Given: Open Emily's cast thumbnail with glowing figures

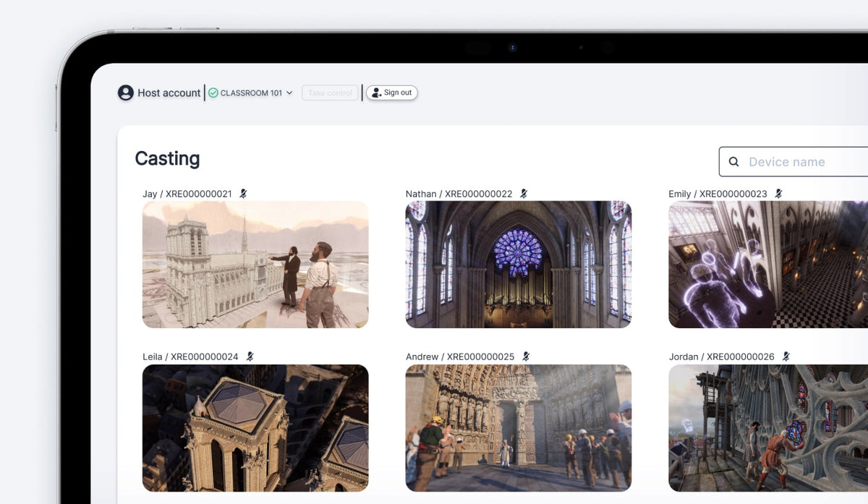Looking at the screenshot, I should tap(768, 265).
